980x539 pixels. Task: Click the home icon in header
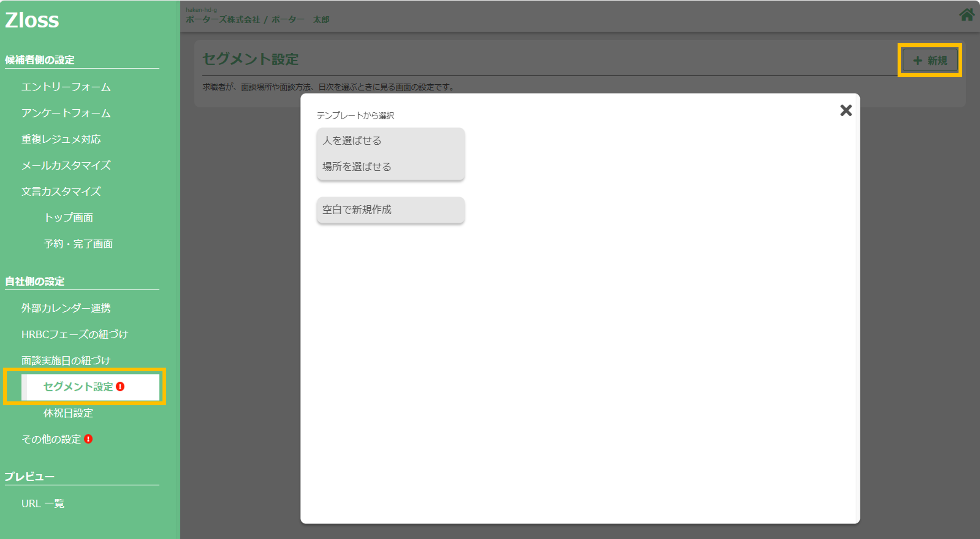[967, 15]
